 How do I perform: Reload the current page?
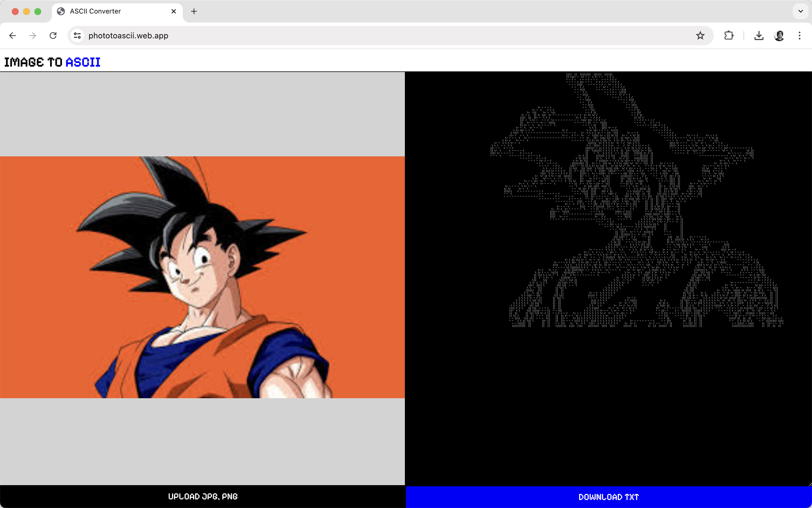pyautogui.click(x=53, y=36)
